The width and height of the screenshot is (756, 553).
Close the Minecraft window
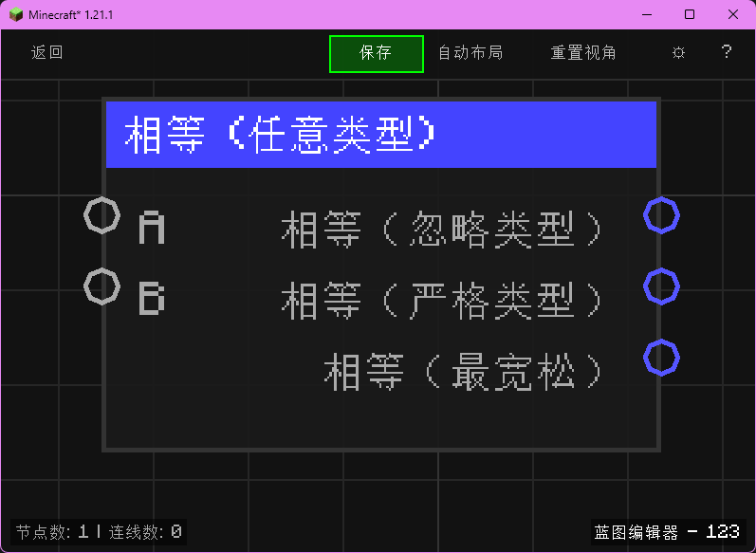pos(733,14)
